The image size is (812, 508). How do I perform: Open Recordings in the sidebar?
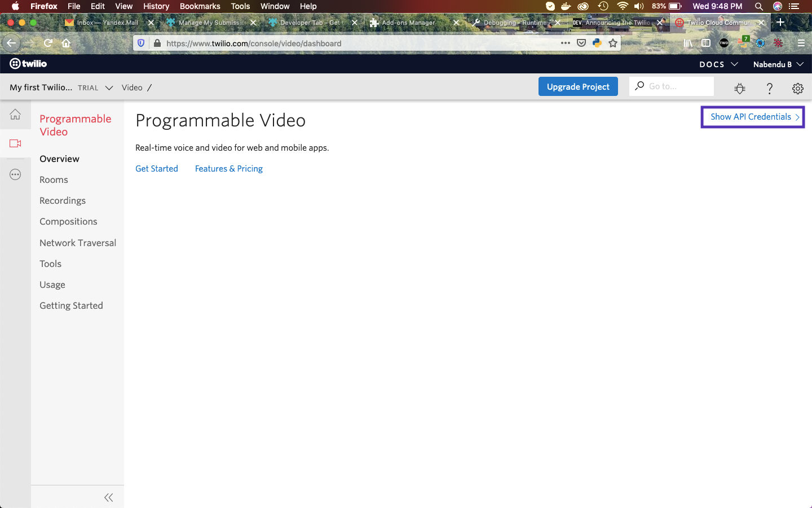63,200
